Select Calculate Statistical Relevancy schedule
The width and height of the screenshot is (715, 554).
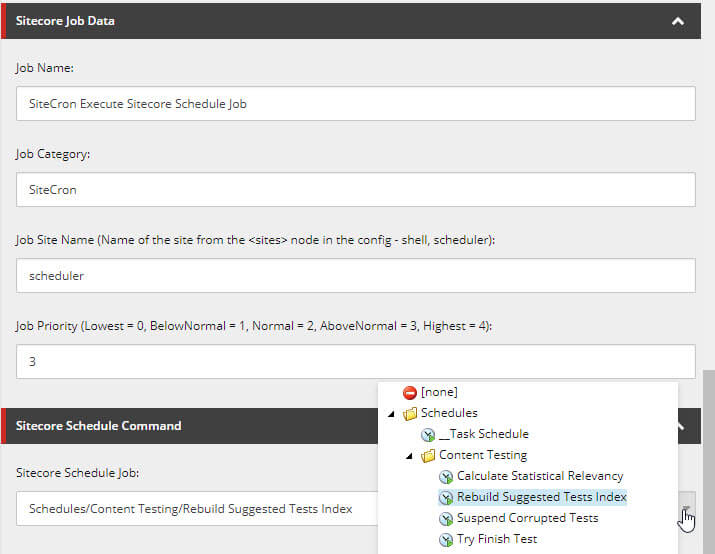point(540,477)
